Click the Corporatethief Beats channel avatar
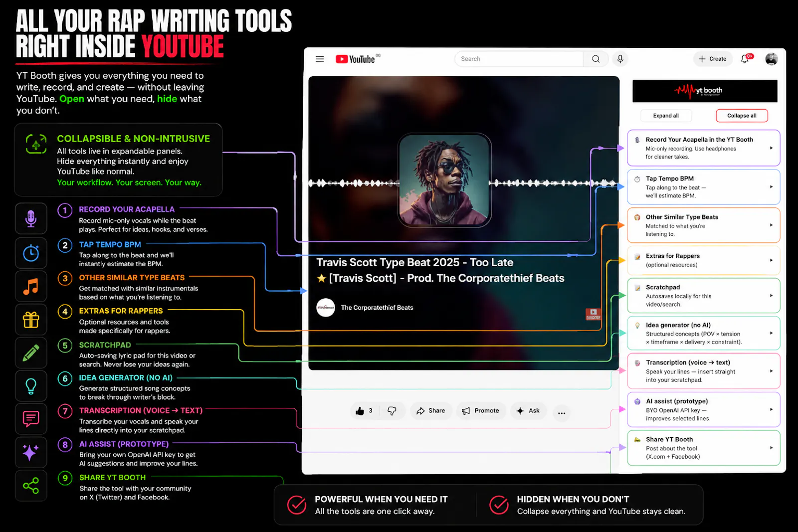This screenshot has height=532, width=798. pos(326,308)
